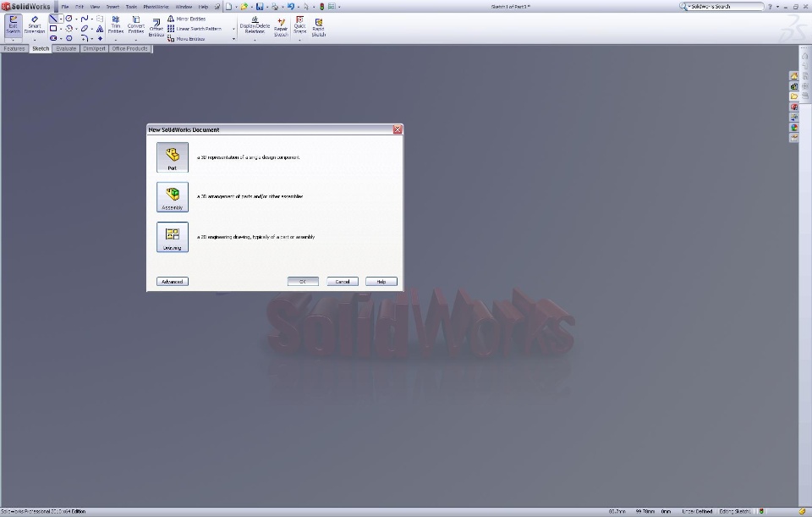Screen dimensions: 812x517
Task: Switch to the Features tab
Action: point(14,49)
